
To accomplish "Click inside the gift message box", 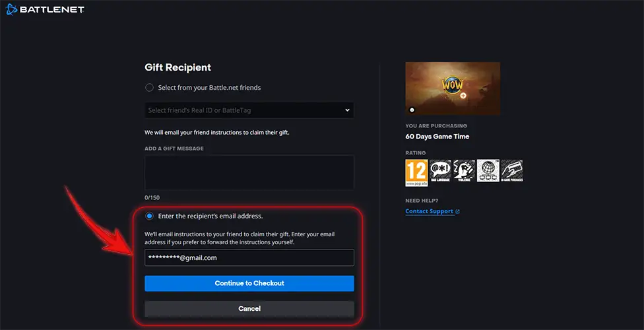I will pyautogui.click(x=249, y=173).
